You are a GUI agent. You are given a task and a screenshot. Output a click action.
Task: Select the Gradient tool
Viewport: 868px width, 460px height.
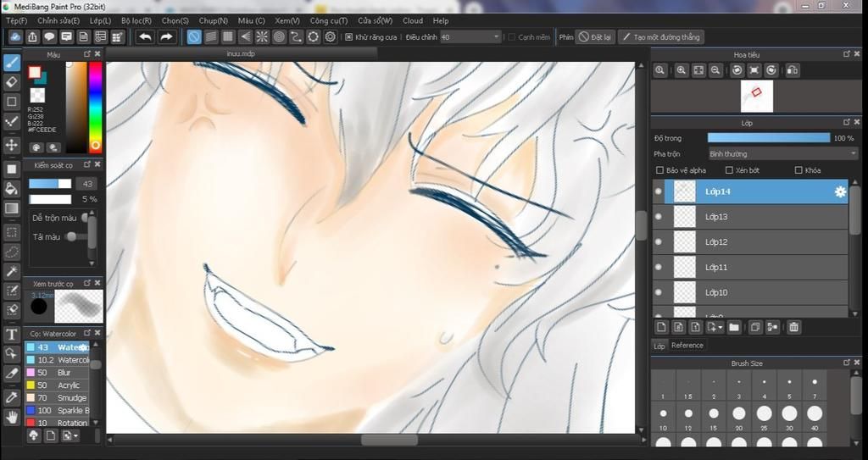pos(12,208)
